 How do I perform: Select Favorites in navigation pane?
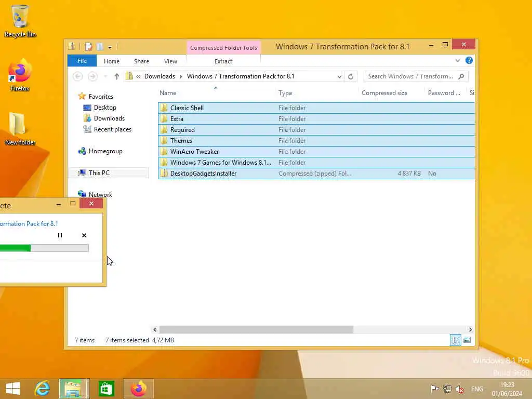tap(101, 96)
